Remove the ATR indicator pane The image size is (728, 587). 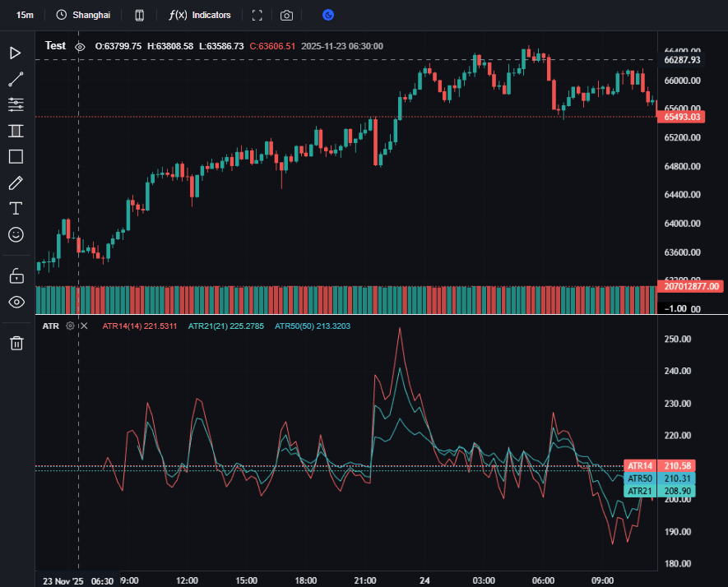coord(83,326)
